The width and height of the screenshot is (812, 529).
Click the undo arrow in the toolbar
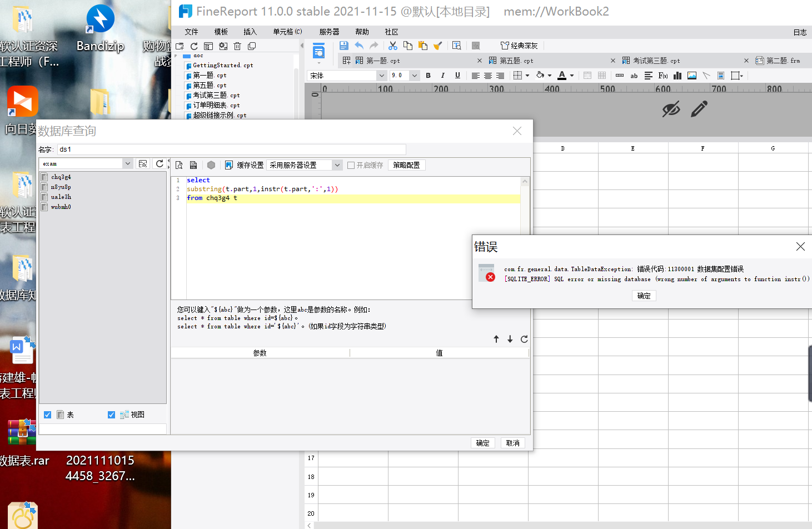click(359, 46)
